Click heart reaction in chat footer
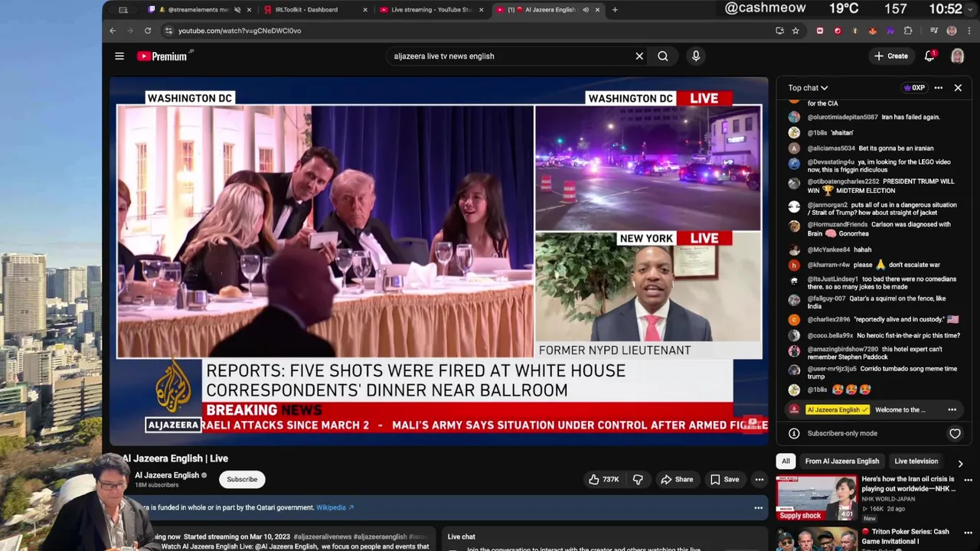Image resolution: width=980 pixels, height=551 pixels. click(x=955, y=433)
